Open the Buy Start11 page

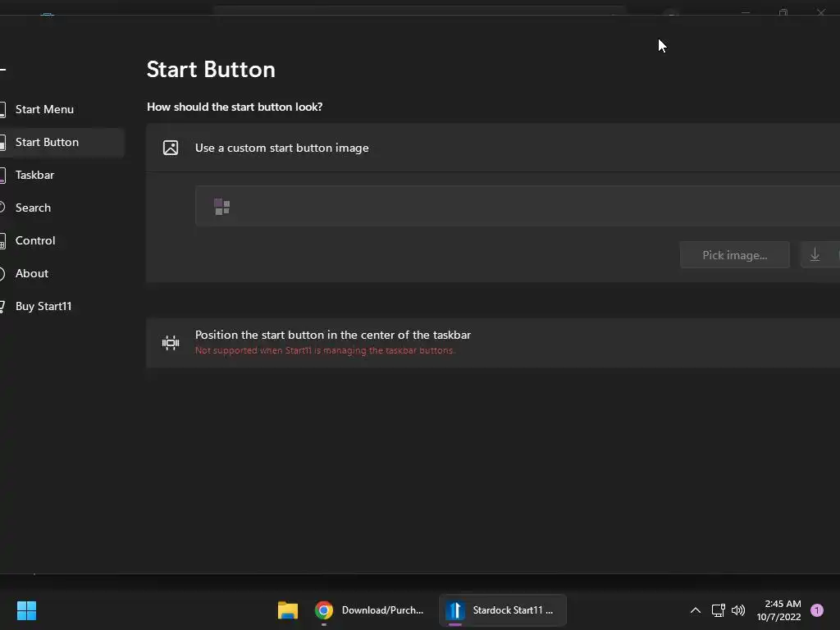coord(43,306)
